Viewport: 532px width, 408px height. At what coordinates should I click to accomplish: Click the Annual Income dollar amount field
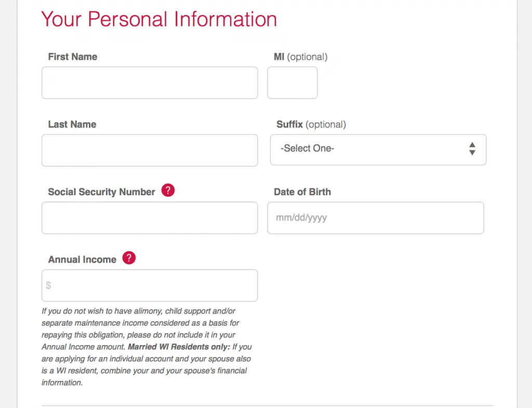click(x=150, y=285)
